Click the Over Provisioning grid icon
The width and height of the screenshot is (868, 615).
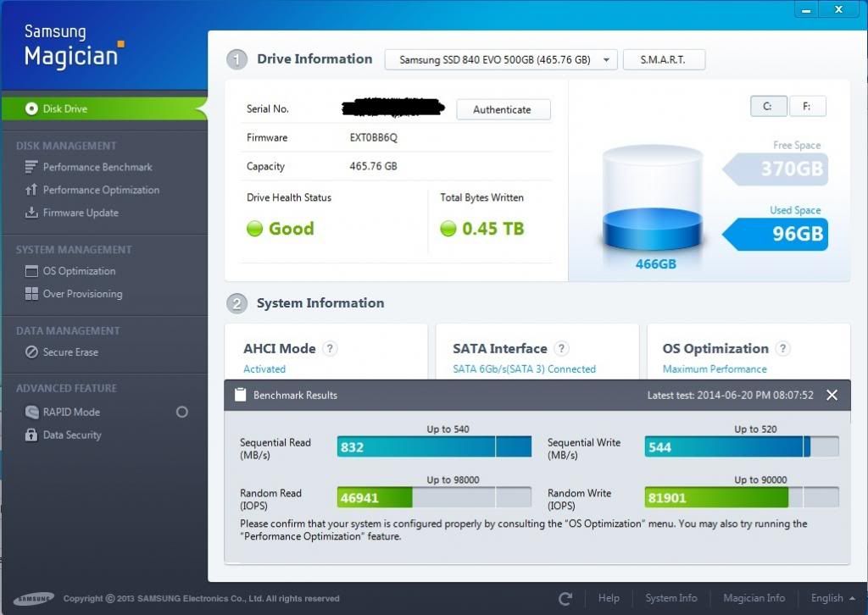pyautogui.click(x=31, y=294)
